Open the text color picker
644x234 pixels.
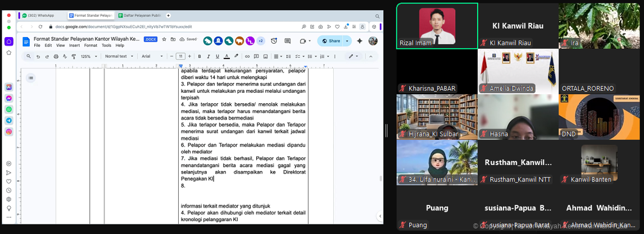[226, 56]
